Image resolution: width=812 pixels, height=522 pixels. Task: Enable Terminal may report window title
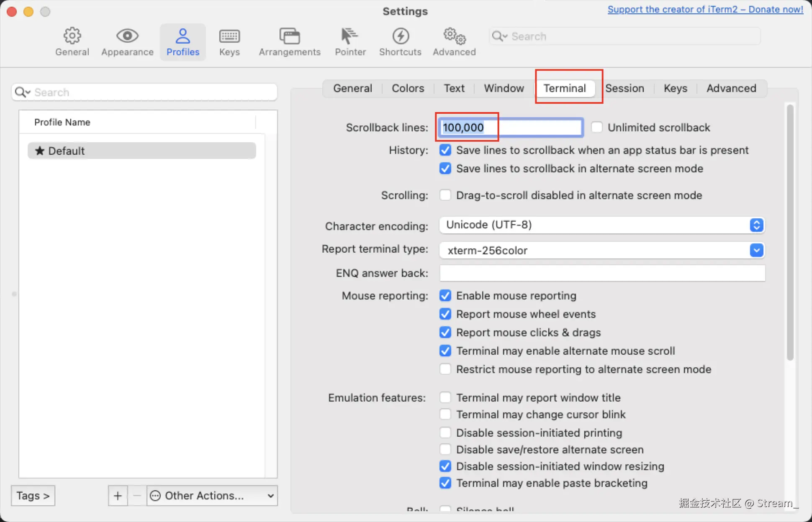click(445, 397)
